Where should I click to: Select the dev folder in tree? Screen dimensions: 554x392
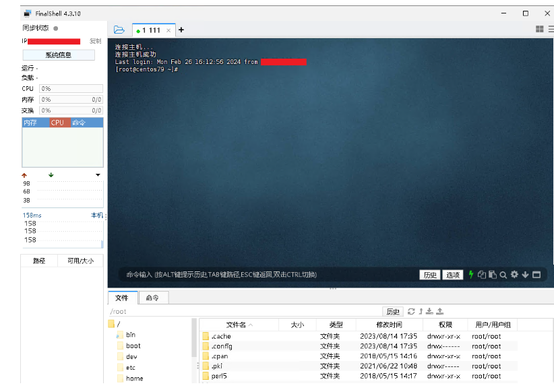127,357
